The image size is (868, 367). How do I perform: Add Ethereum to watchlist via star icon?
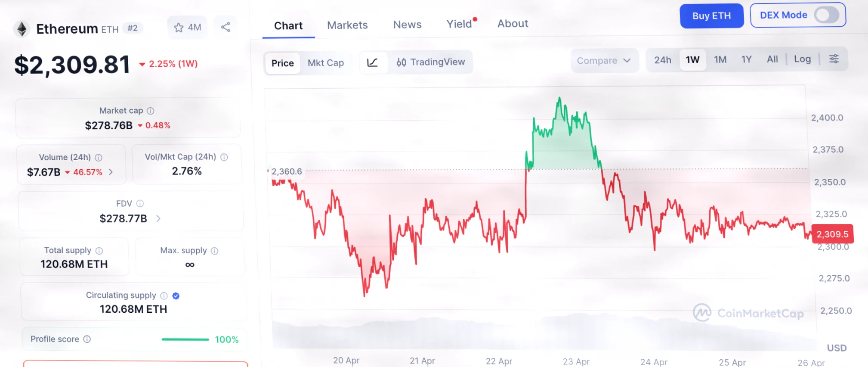(x=179, y=27)
